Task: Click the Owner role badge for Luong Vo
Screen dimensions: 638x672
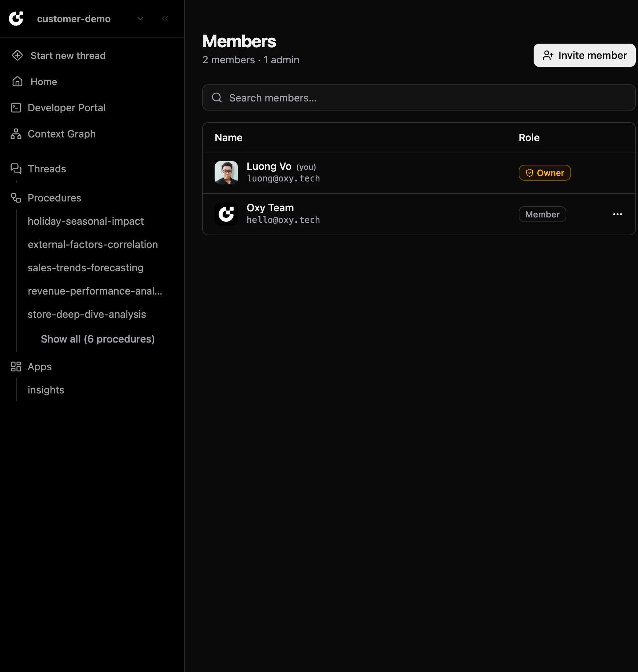Action: pos(545,173)
